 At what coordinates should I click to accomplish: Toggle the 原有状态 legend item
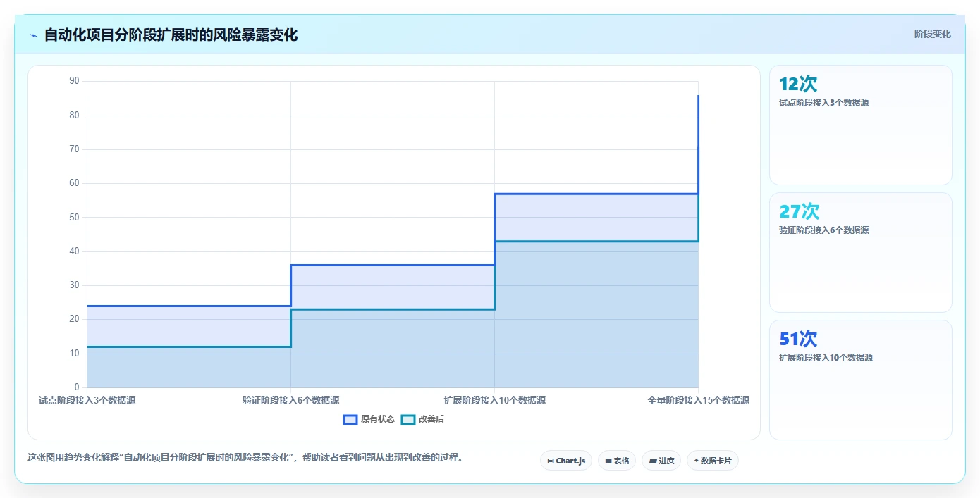coord(369,419)
